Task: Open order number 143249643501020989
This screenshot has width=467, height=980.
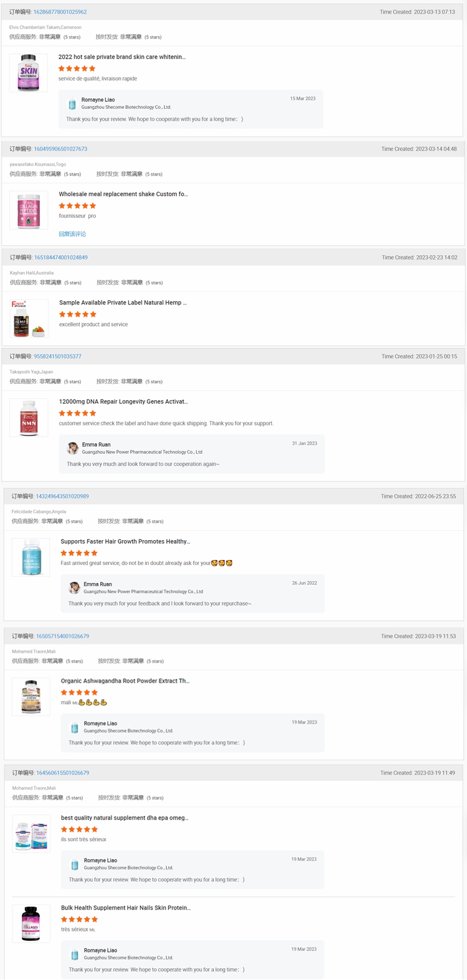Action: (x=62, y=497)
